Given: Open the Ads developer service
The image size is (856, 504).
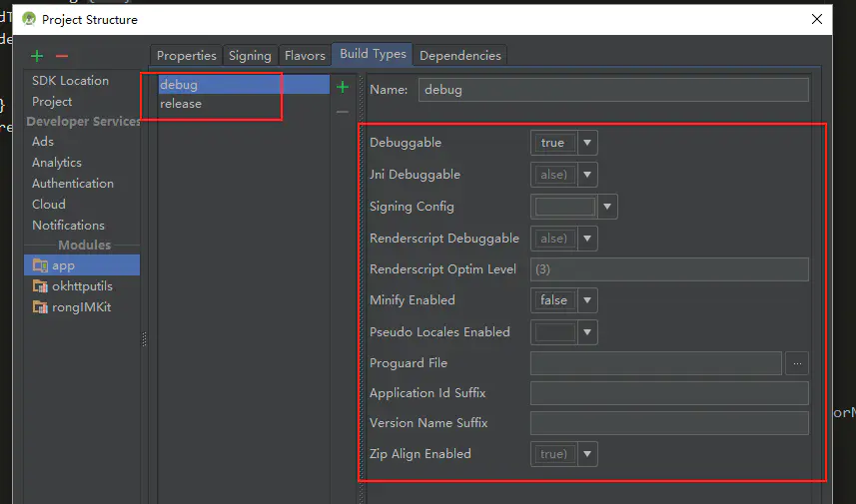Looking at the screenshot, I should pyautogui.click(x=43, y=142).
